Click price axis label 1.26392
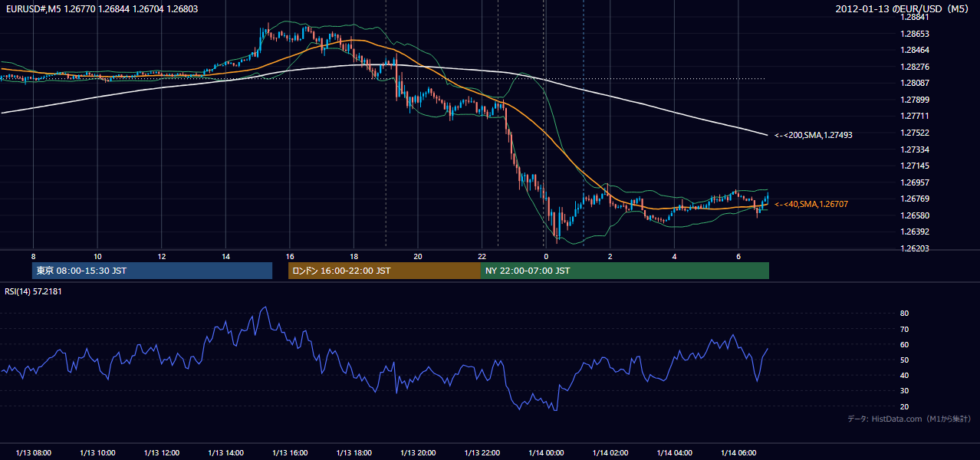980x460 pixels. [915, 232]
